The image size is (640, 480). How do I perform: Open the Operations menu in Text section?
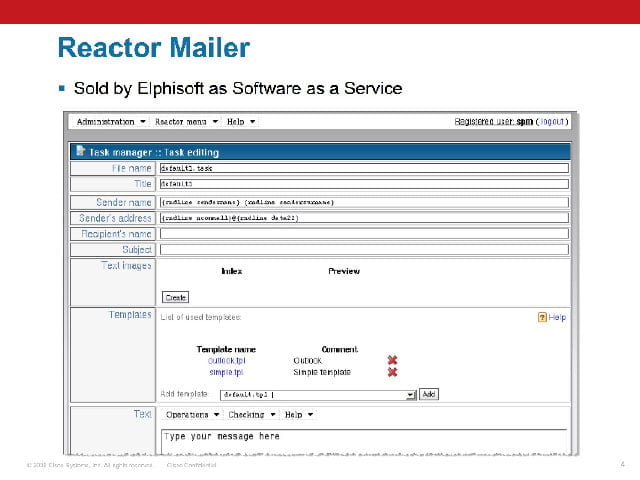(x=193, y=415)
